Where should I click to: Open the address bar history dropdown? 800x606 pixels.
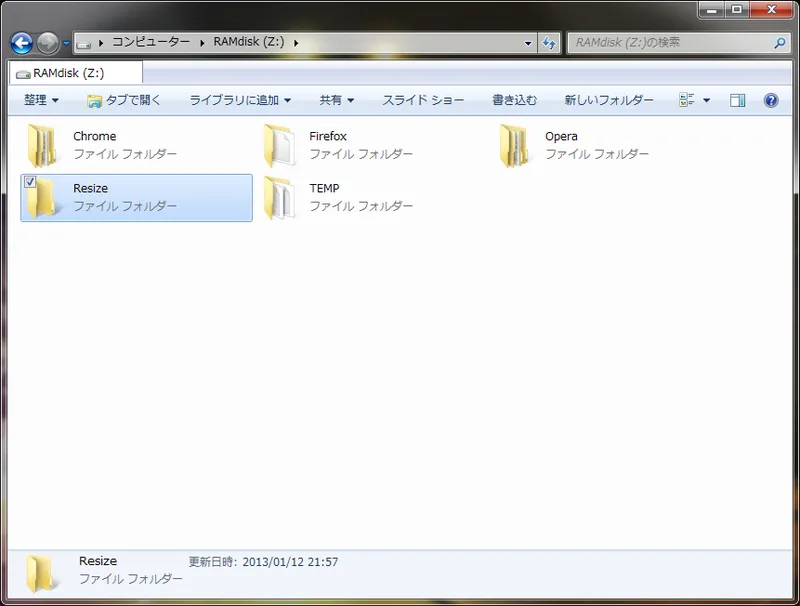tap(528, 41)
